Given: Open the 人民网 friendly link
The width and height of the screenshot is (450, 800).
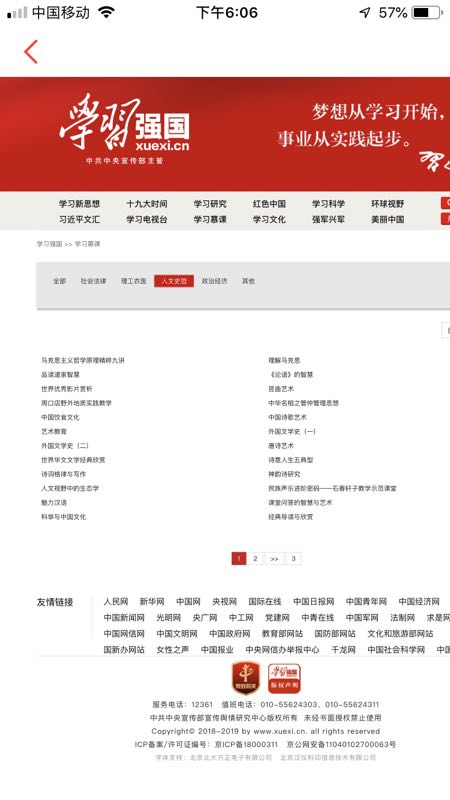Looking at the screenshot, I should [116, 602].
